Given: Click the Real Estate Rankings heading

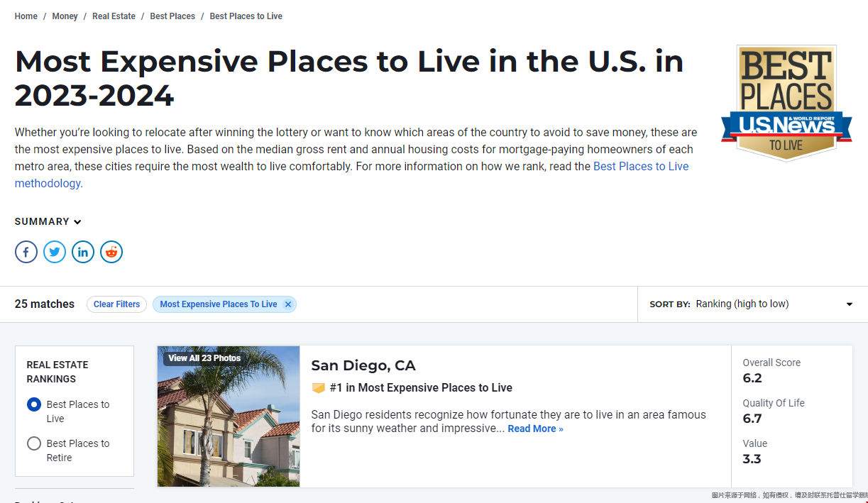Looking at the screenshot, I should (57, 372).
